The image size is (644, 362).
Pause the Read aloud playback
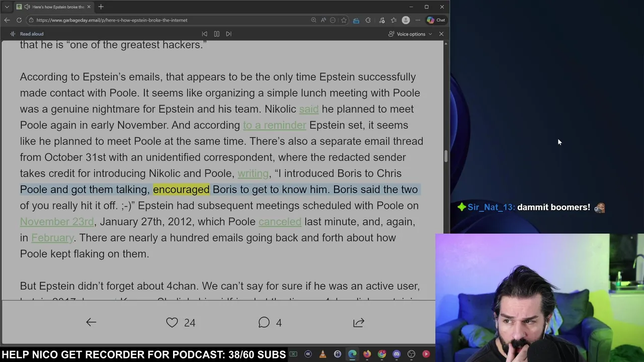pos(216,34)
